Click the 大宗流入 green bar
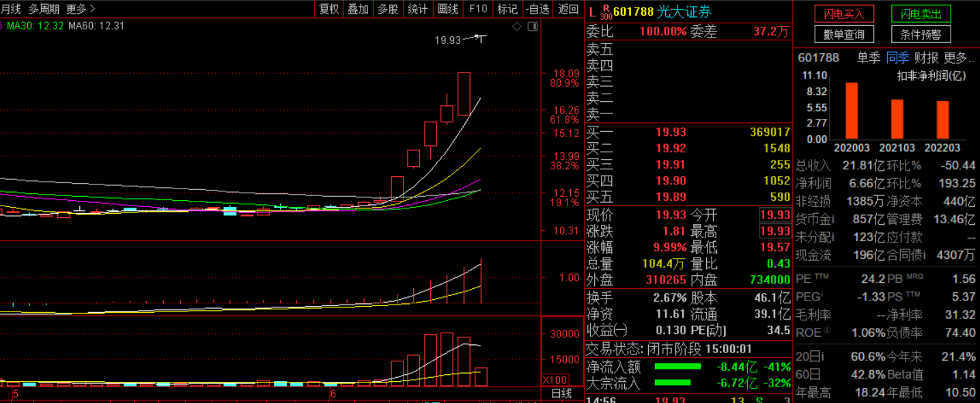980x403 pixels. (673, 383)
